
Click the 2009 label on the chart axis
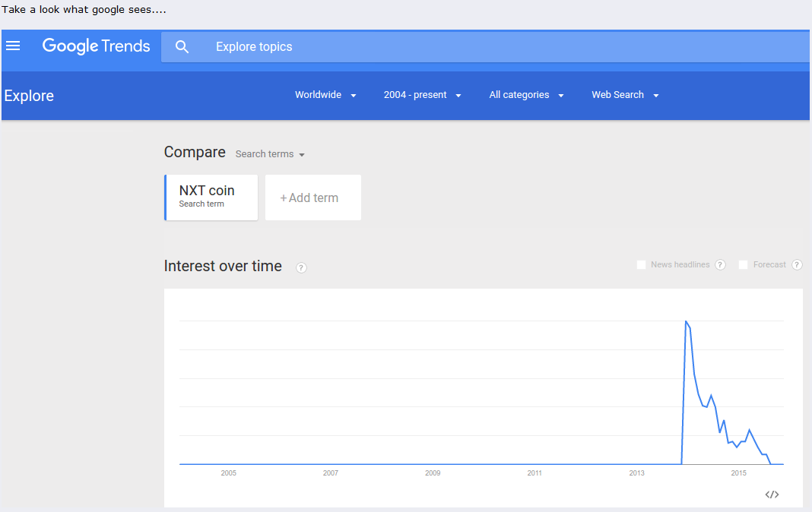pyautogui.click(x=433, y=473)
